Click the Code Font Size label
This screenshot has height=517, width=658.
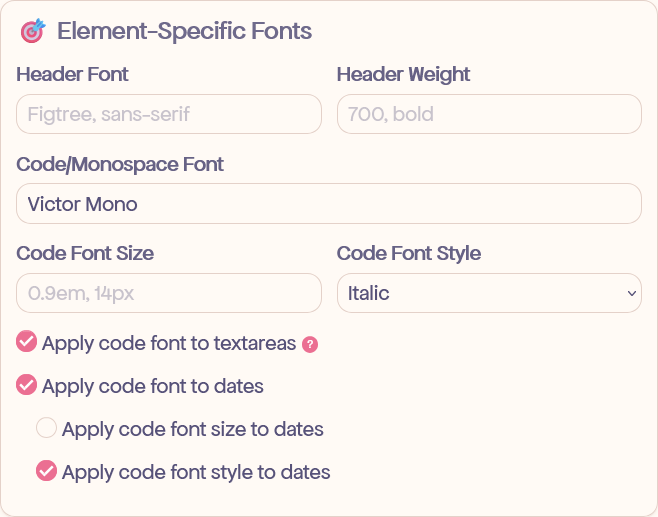pyautogui.click(x=85, y=253)
